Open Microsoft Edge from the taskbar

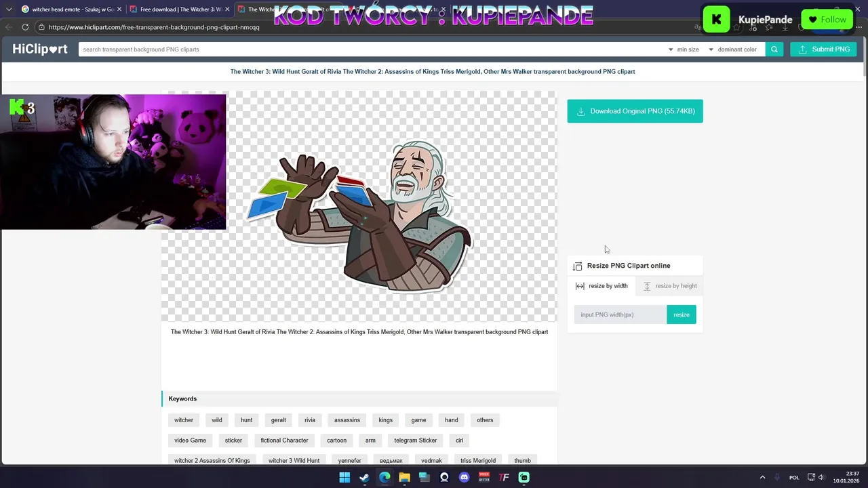pyautogui.click(x=384, y=477)
